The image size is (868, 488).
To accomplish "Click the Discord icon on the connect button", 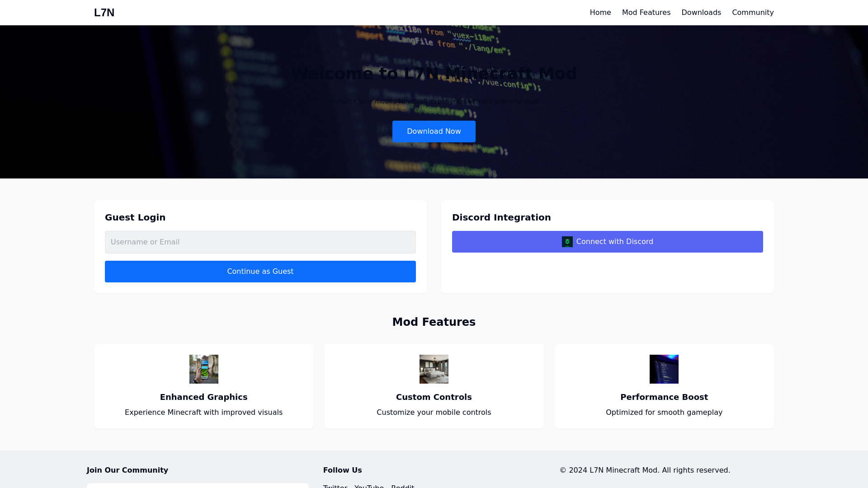I will coord(566,241).
